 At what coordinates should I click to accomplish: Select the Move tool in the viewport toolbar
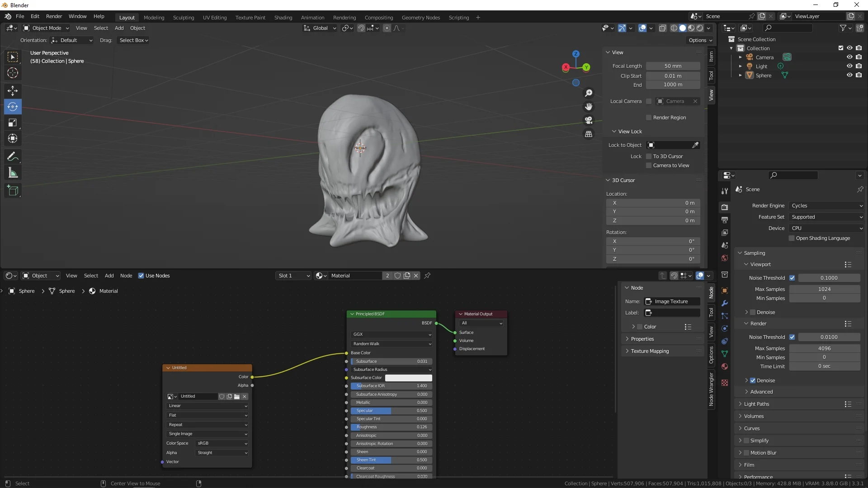[x=13, y=91]
